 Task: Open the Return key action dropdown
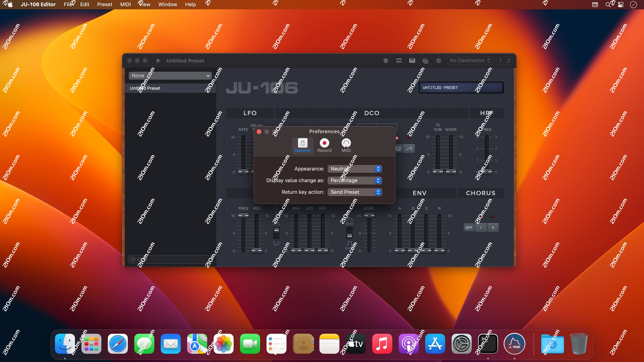point(354,192)
